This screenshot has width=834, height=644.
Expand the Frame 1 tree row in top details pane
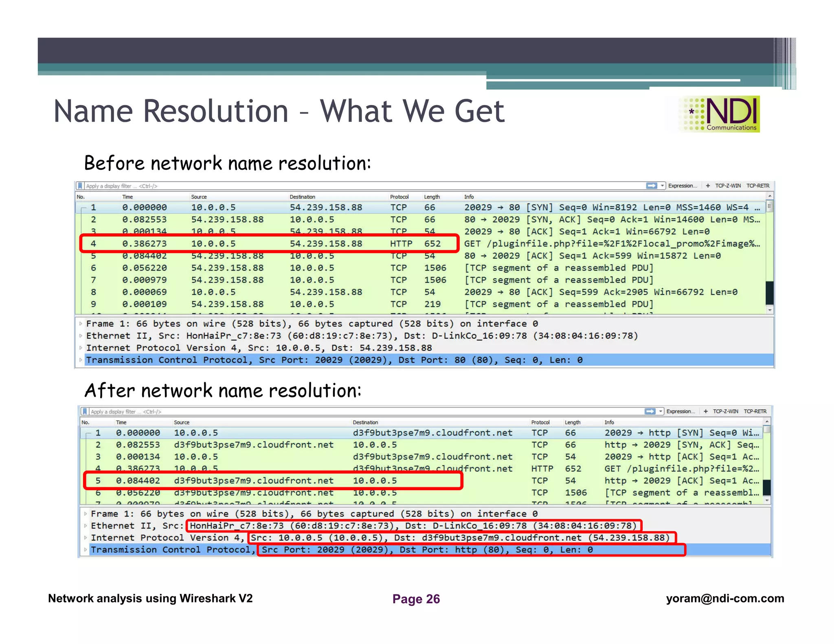(x=81, y=324)
